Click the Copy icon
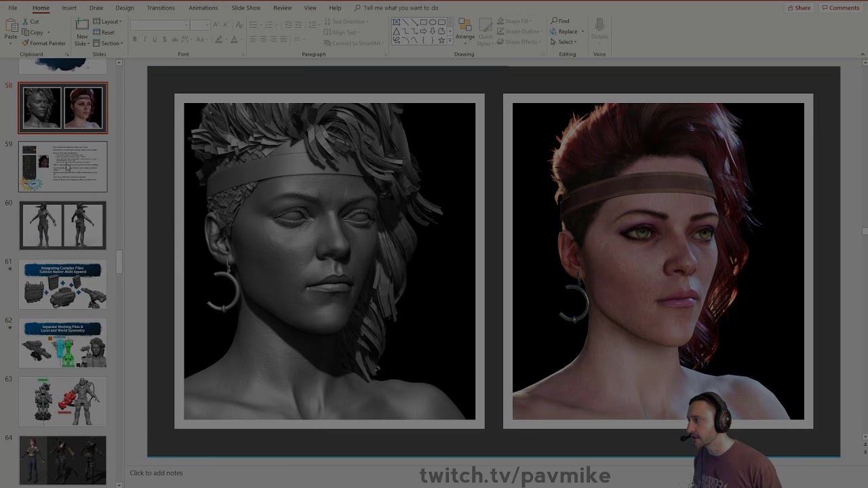 [x=25, y=33]
